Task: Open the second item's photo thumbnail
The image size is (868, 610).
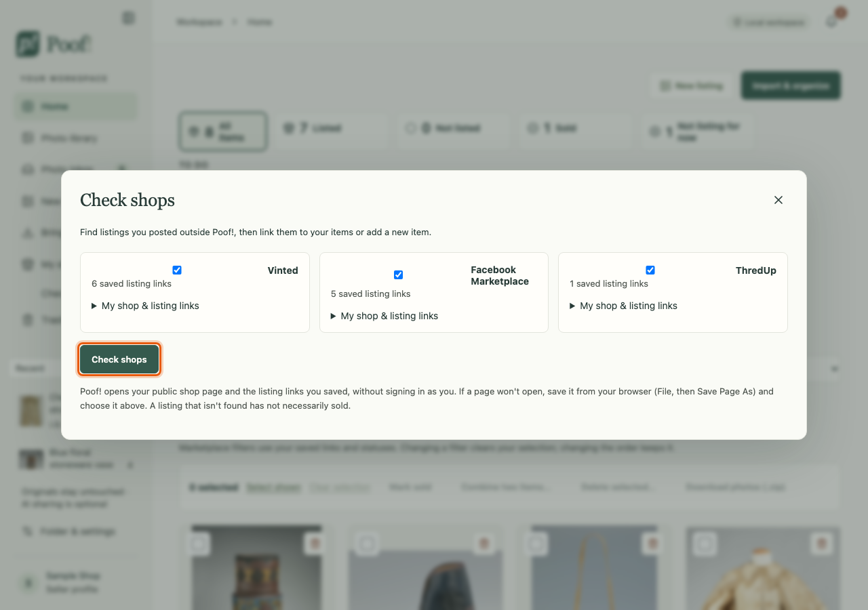Action: point(426,568)
